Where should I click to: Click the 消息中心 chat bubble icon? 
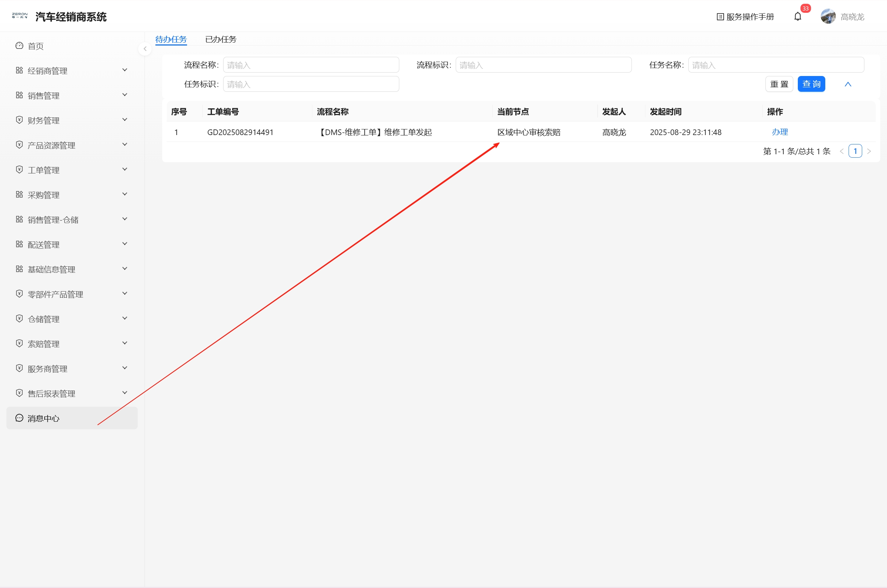pyautogui.click(x=19, y=418)
